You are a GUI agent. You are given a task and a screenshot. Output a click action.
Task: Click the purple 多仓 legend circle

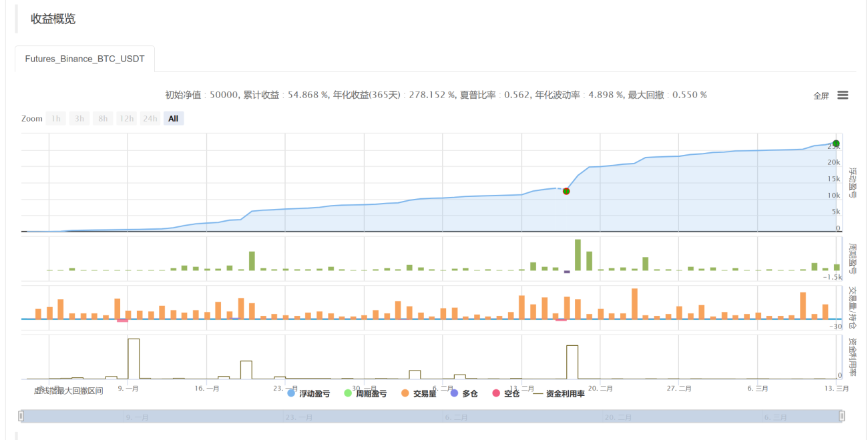pyautogui.click(x=454, y=394)
